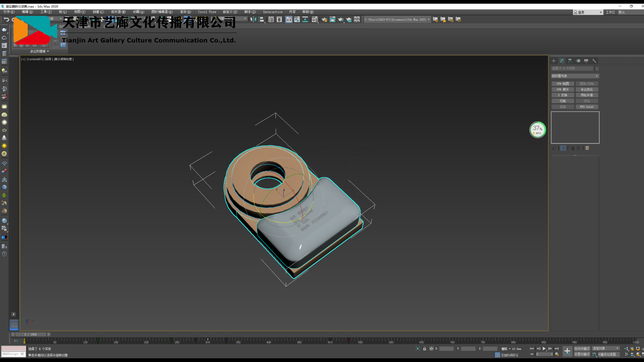Jump to the end frame button
This screenshot has height=362, width=644.
coord(557,349)
